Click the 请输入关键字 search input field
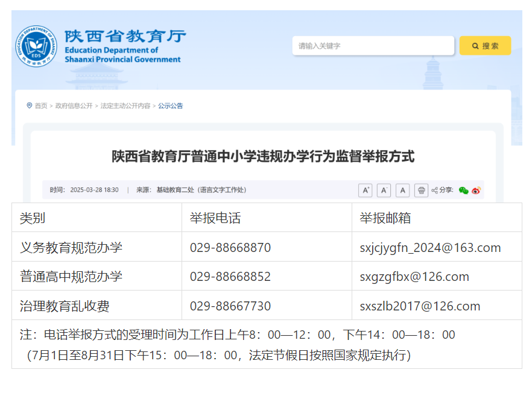Image resolution: width=532 pixels, height=393 pixels. pos(372,46)
